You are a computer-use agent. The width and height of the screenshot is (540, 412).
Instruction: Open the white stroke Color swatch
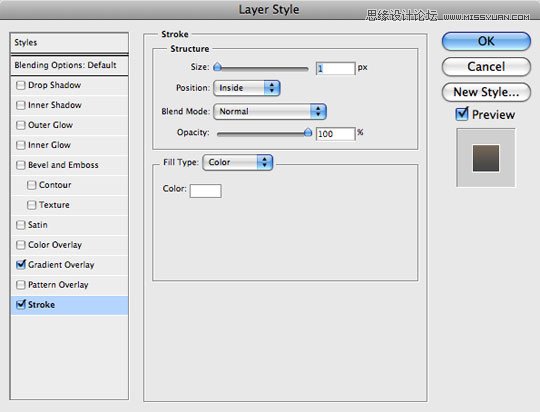(x=206, y=191)
